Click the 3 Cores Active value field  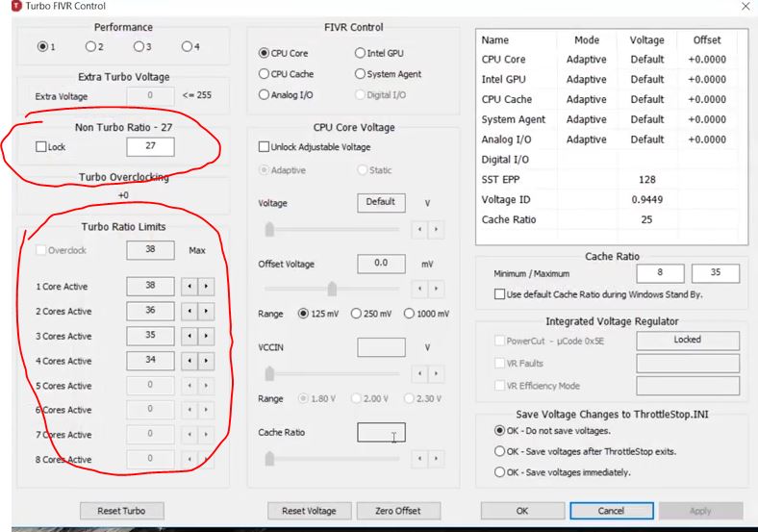click(150, 335)
